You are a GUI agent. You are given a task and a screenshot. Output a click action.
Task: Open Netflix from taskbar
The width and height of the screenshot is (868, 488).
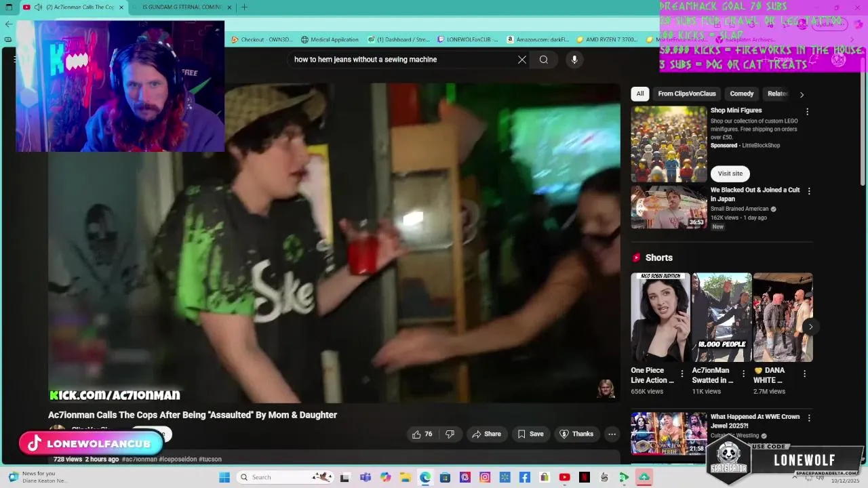pyautogui.click(x=585, y=477)
